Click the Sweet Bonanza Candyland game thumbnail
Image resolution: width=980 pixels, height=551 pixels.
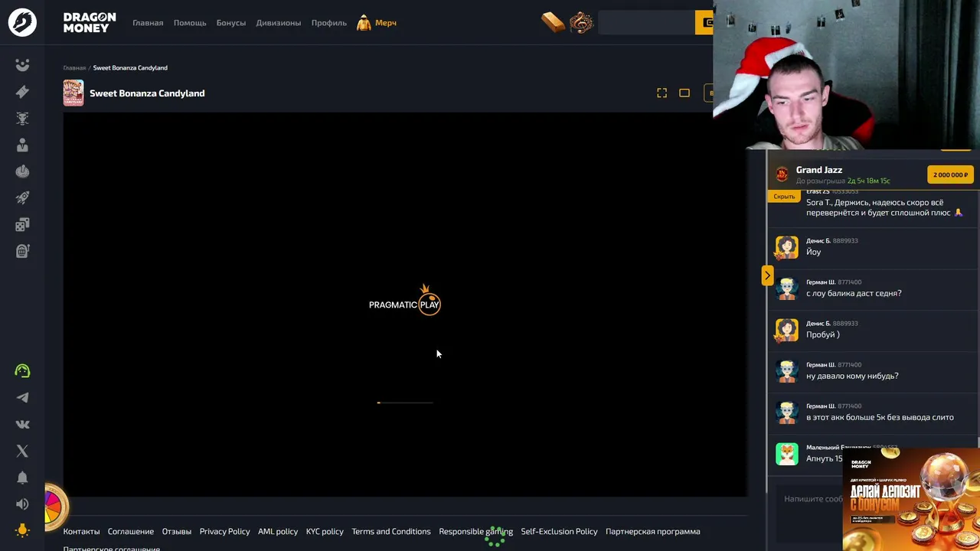(73, 93)
